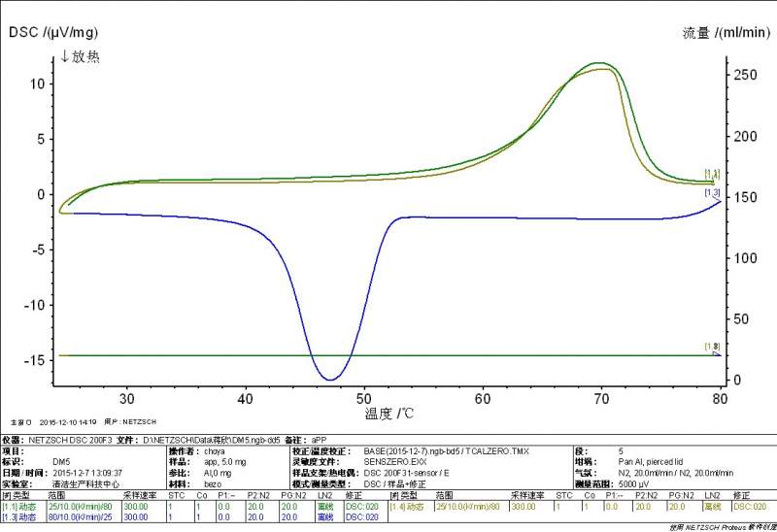Click the left 采样速率 column header

click(140, 495)
